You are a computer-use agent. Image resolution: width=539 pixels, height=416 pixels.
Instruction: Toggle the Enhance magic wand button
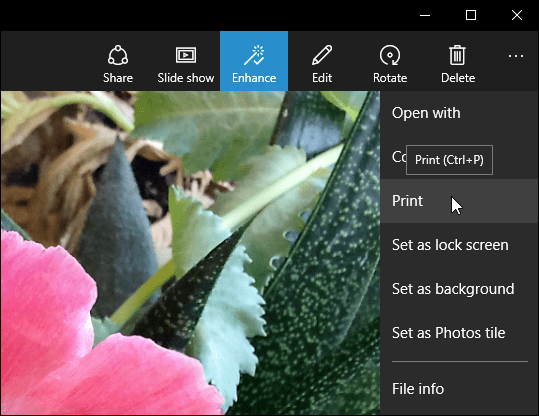pos(254,61)
